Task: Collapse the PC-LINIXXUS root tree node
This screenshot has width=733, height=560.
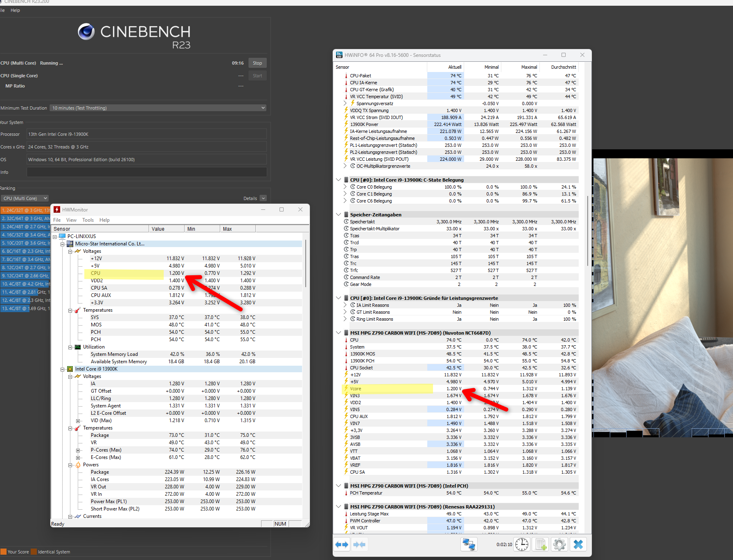Action: click(x=54, y=237)
